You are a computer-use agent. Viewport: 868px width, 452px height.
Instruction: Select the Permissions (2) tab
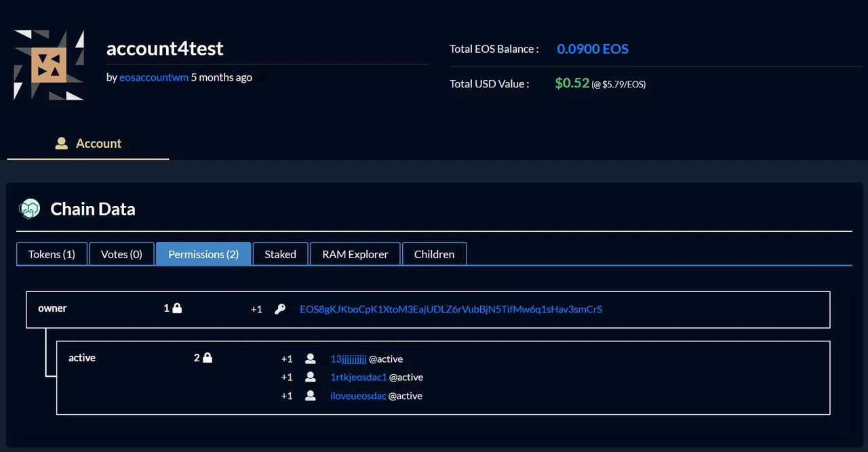tap(203, 254)
